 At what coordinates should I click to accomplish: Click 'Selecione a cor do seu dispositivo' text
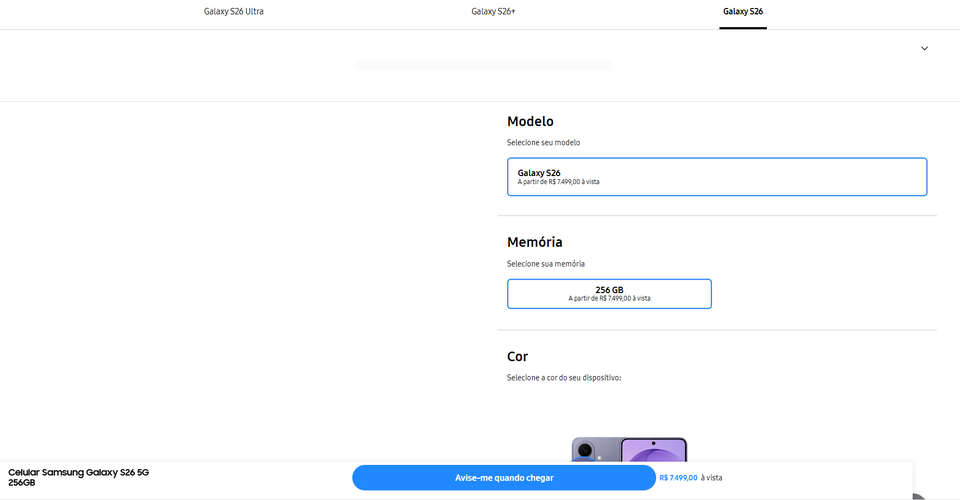[564, 378]
